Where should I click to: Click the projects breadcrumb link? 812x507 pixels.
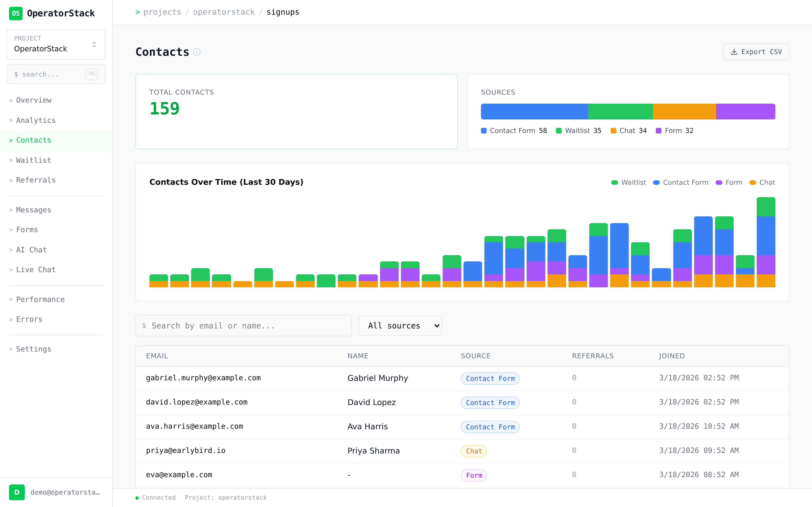pos(162,12)
